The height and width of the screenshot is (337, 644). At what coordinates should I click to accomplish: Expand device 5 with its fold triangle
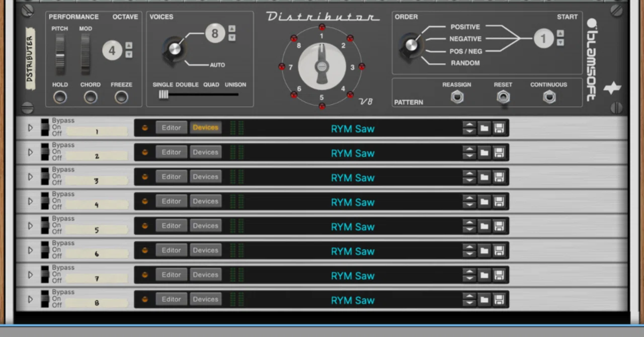tap(30, 226)
